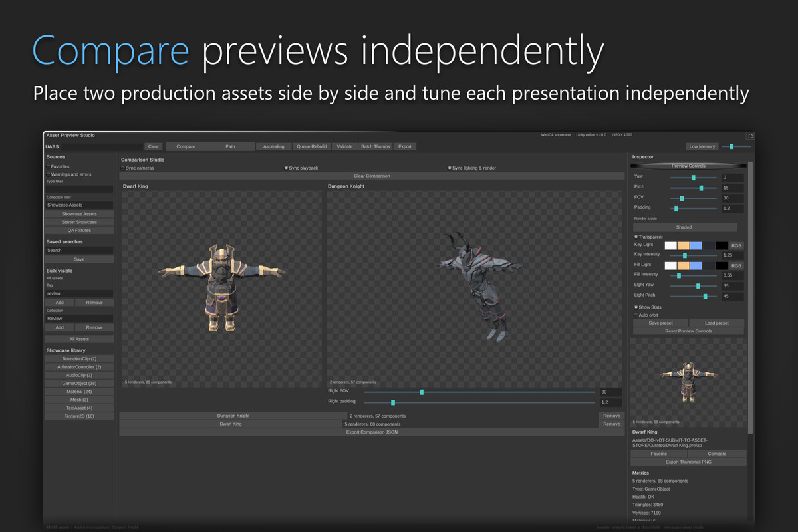This screenshot has height=532, width=798.
Task: Remove Dungeon Knight from the comparison list
Action: [611, 416]
